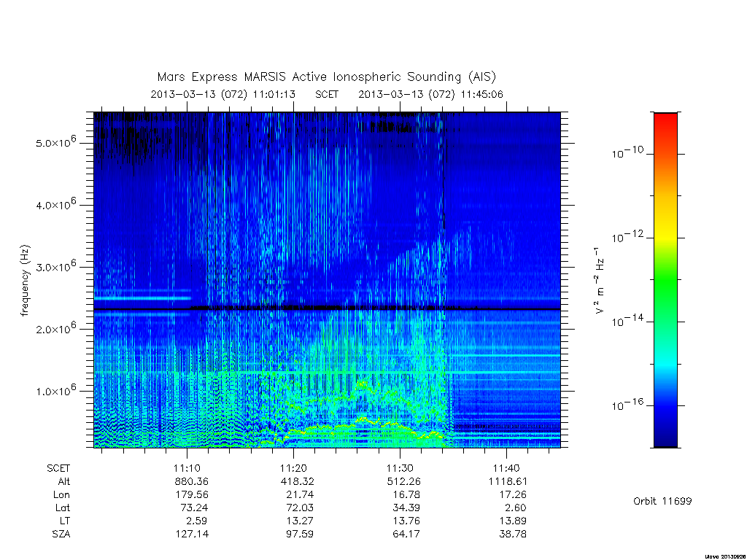Click latitude value 34.39
The width and height of the screenshot is (747, 560).
[406, 507]
